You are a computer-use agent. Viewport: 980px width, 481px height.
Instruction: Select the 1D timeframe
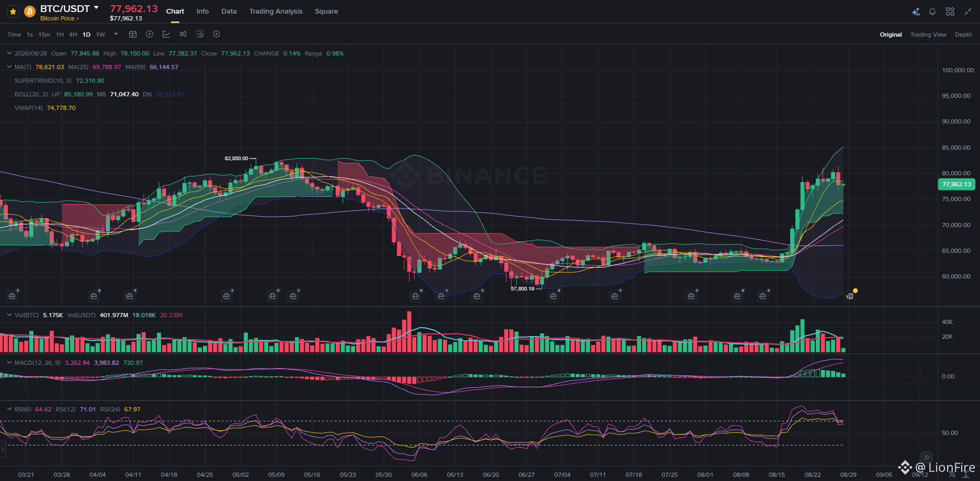86,35
